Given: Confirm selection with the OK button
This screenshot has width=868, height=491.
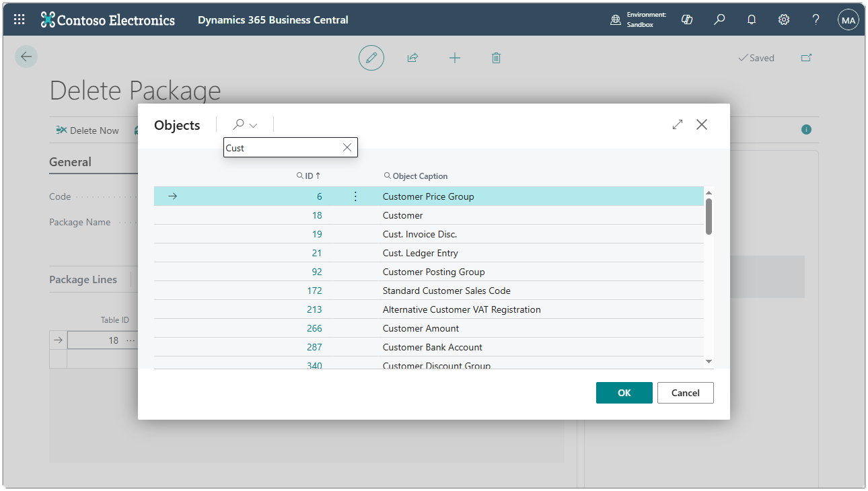Looking at the screenshot, I should click(x=624, y=393).
